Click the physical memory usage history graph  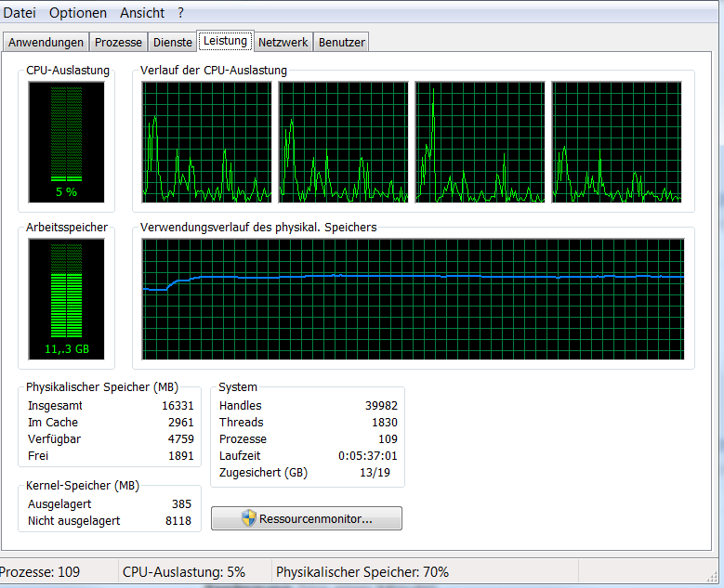413,299
